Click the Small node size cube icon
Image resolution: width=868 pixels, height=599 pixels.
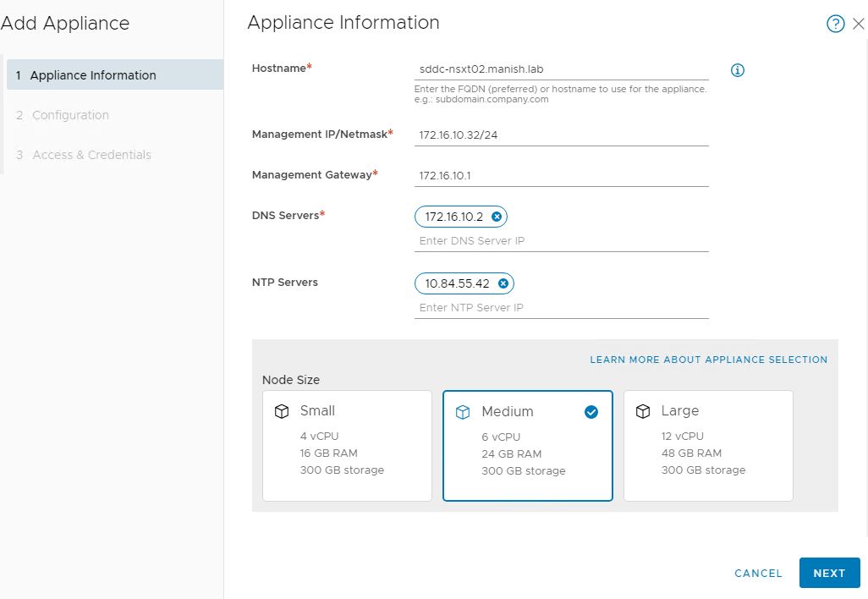[x=282, y=411]
